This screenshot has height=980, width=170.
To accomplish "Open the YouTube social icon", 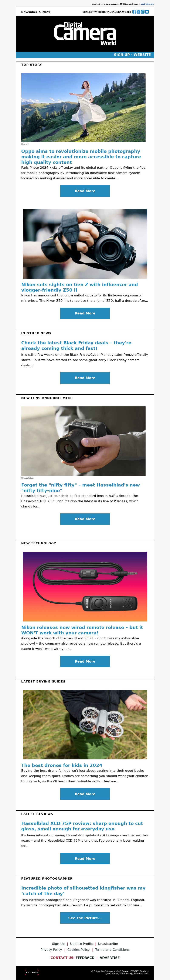I will [x=147, y=12].
